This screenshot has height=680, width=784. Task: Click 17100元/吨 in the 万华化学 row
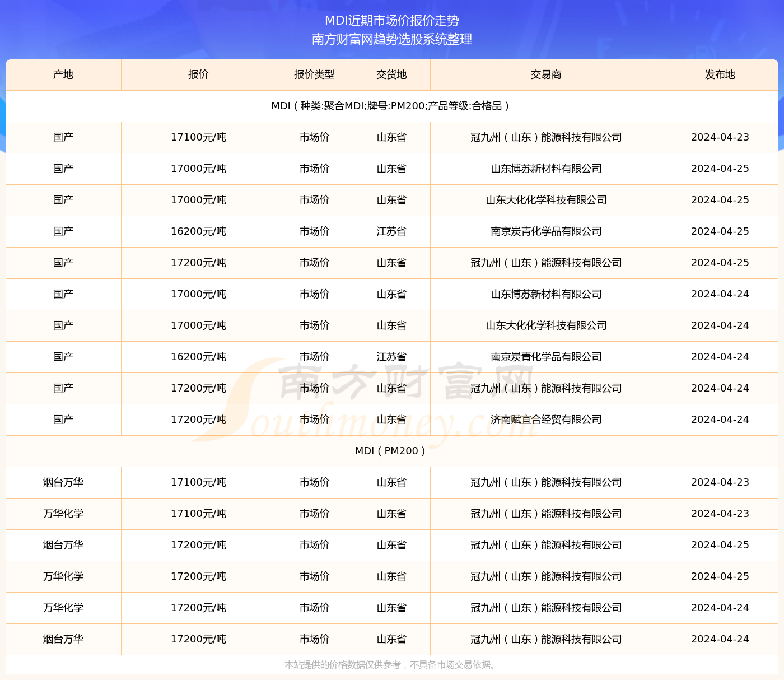tap(198, 514)
